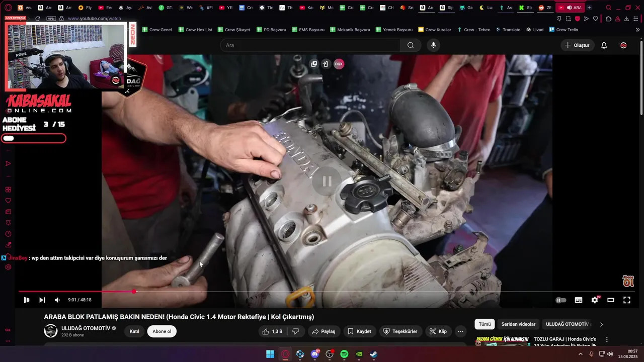Toggle the autoplay switch in the player

click(x=560, y=300)
